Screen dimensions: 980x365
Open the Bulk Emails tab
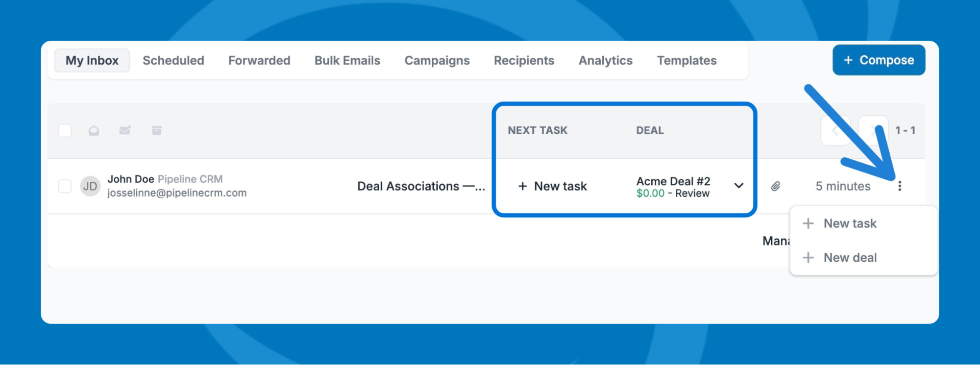click(347, 61)
